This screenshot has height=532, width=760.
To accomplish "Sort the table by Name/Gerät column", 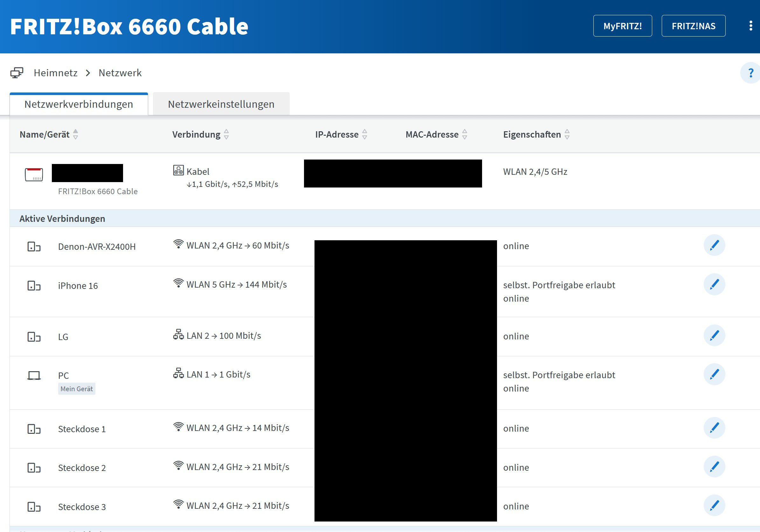I will point(49,134).
